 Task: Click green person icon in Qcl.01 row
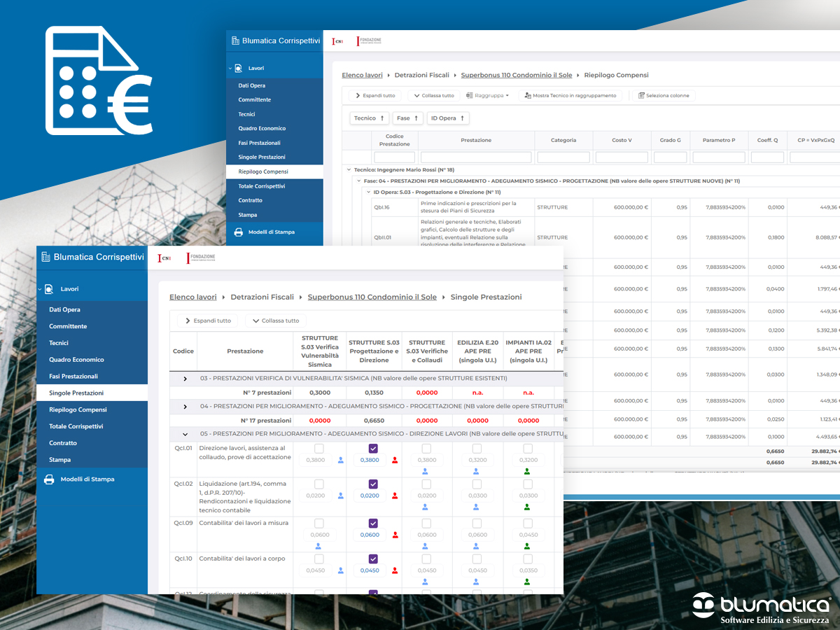click(528, 472)
